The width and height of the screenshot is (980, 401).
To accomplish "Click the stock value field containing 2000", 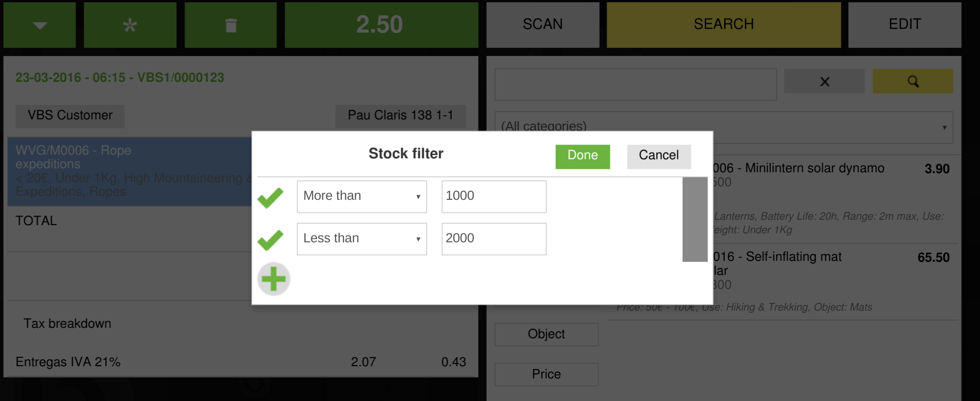I will point(494,239).
